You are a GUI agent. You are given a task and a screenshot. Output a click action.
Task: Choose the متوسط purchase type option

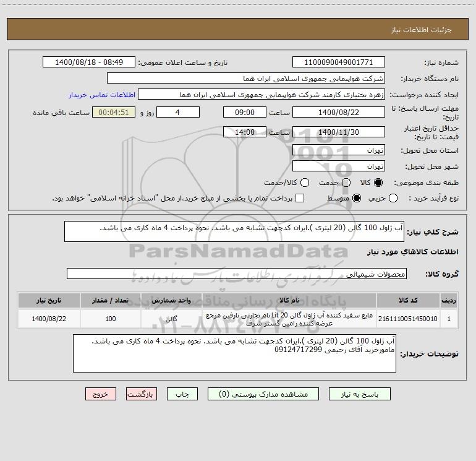tap(357, 198)
